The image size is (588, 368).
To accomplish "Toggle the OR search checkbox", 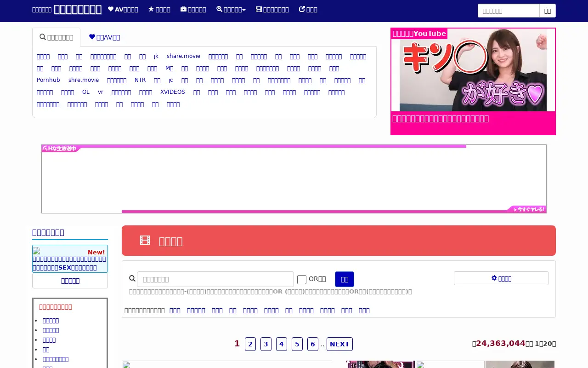I will coord(302,280).
